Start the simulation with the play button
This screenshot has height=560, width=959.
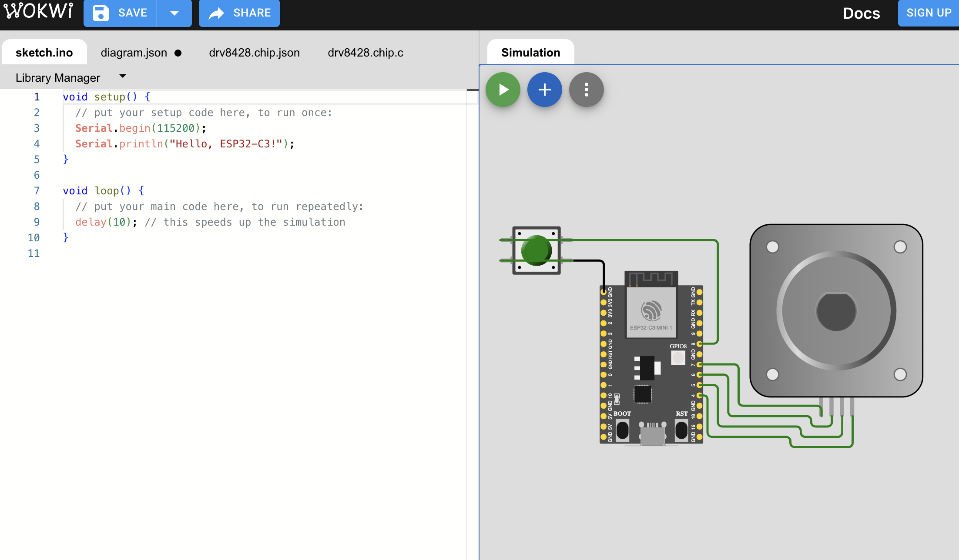point(503,90)
